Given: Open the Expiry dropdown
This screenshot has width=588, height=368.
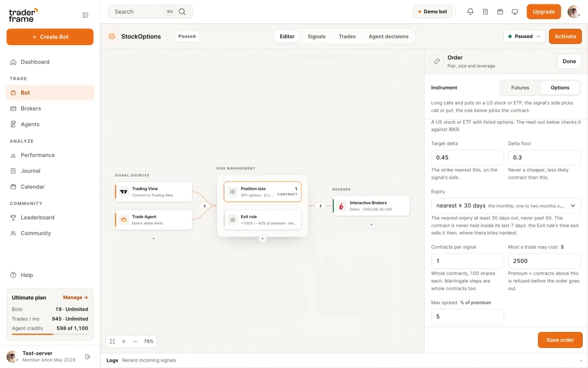Looking at the screenshot, I should click(506, 205).
